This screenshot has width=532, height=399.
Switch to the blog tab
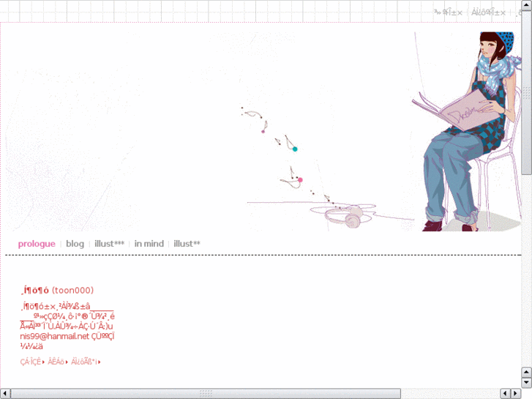75,244
